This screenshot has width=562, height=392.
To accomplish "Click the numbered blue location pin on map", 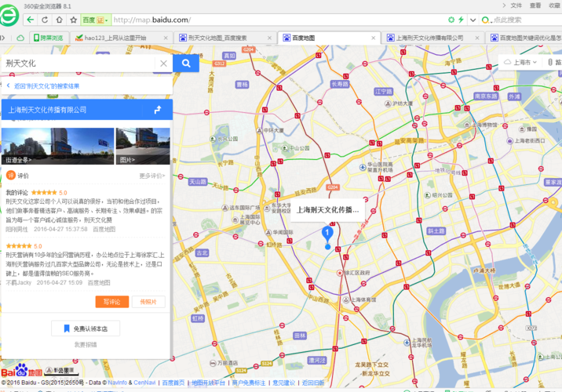I will [327, 234].
